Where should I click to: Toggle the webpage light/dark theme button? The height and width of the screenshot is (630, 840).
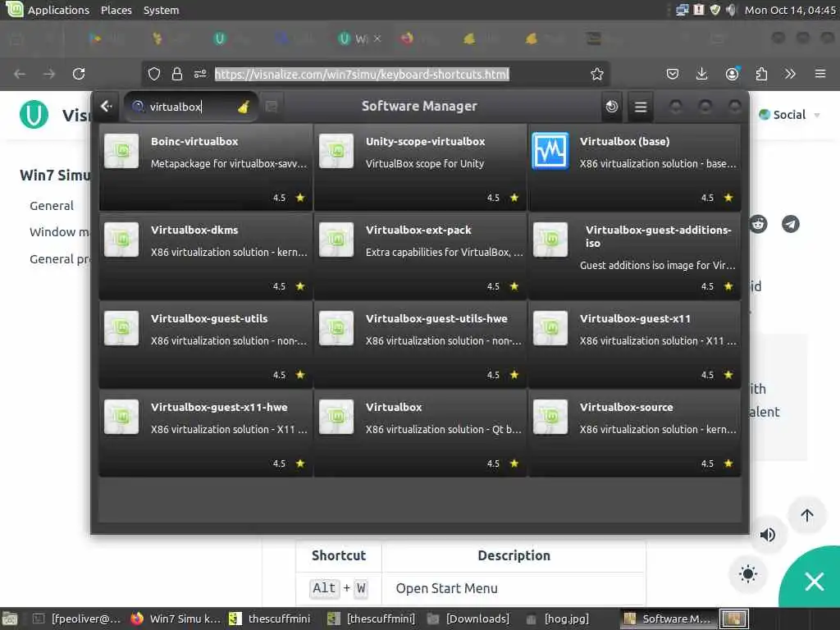coord(748,574)
